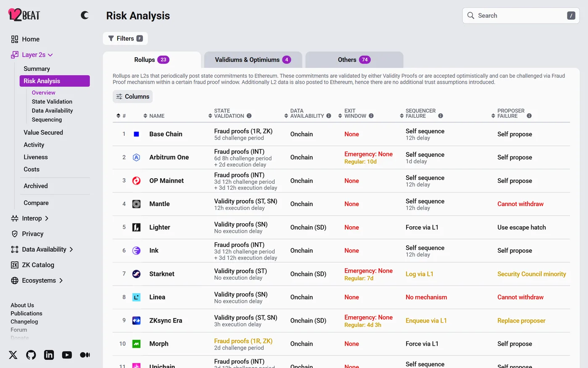
Task: Show State Validation info tooltip icon
Action: [249, 116]
